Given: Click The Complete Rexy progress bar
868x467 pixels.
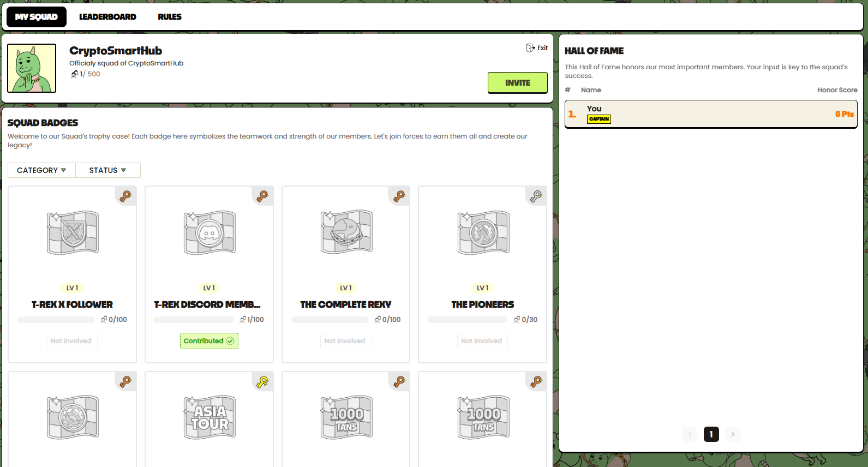Looking at the screenshot, I should coord(330,320).
